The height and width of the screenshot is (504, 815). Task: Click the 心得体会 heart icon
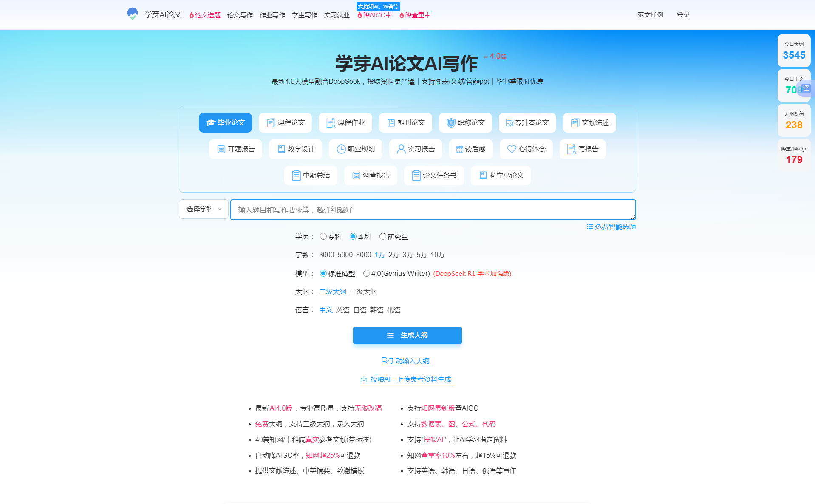[x=512, y=149]
